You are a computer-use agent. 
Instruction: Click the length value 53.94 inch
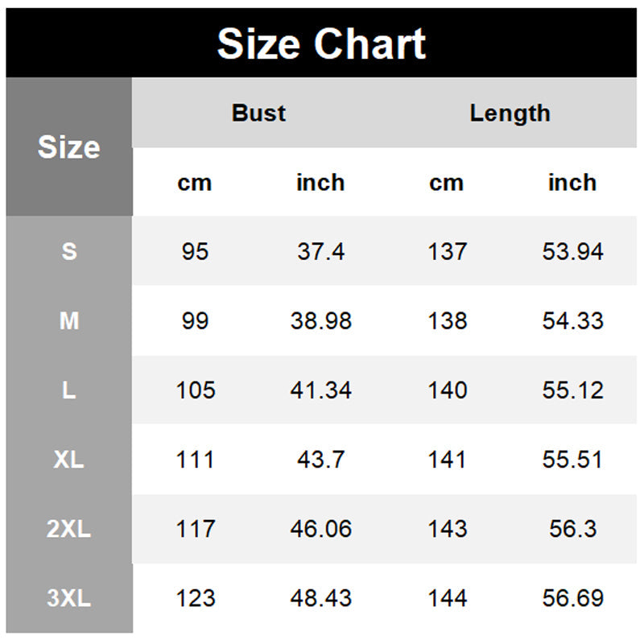click(x=572, y=251)
